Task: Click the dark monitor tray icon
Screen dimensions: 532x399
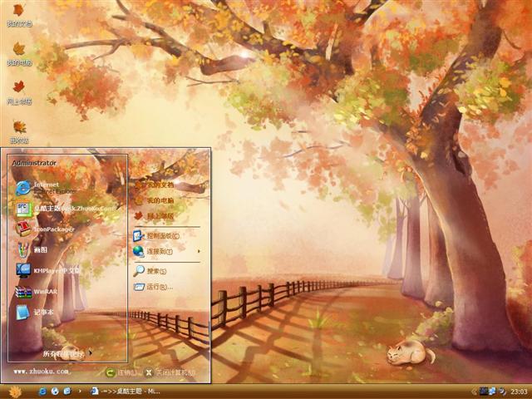Action: pos(483,392)
